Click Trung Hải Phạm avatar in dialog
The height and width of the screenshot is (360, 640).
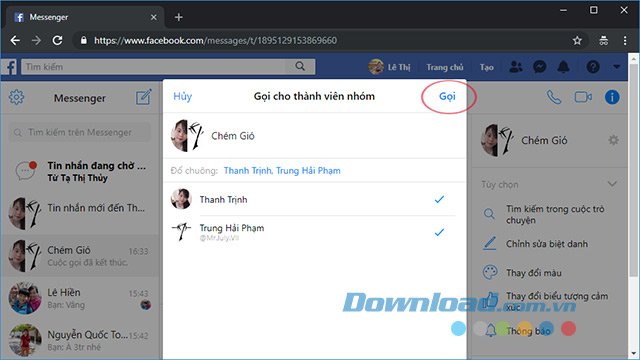pyautogui.click(x=181, y=231)
